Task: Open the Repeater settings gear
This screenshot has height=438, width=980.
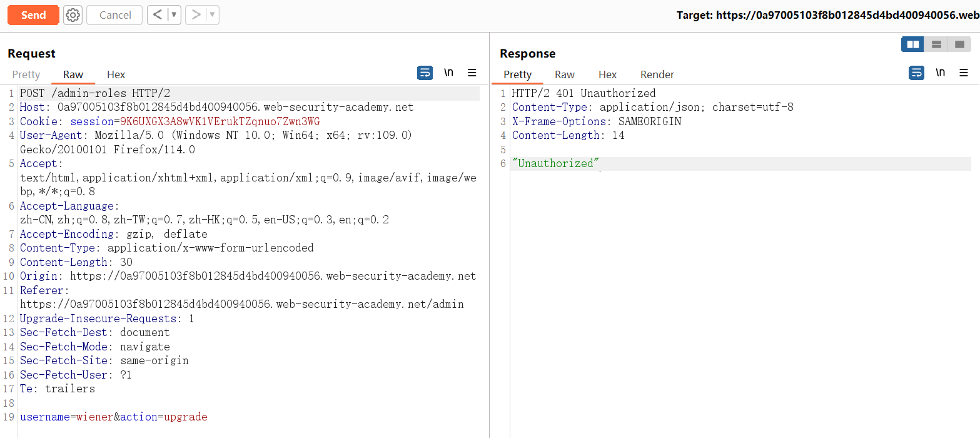Action: click(73, 15)
